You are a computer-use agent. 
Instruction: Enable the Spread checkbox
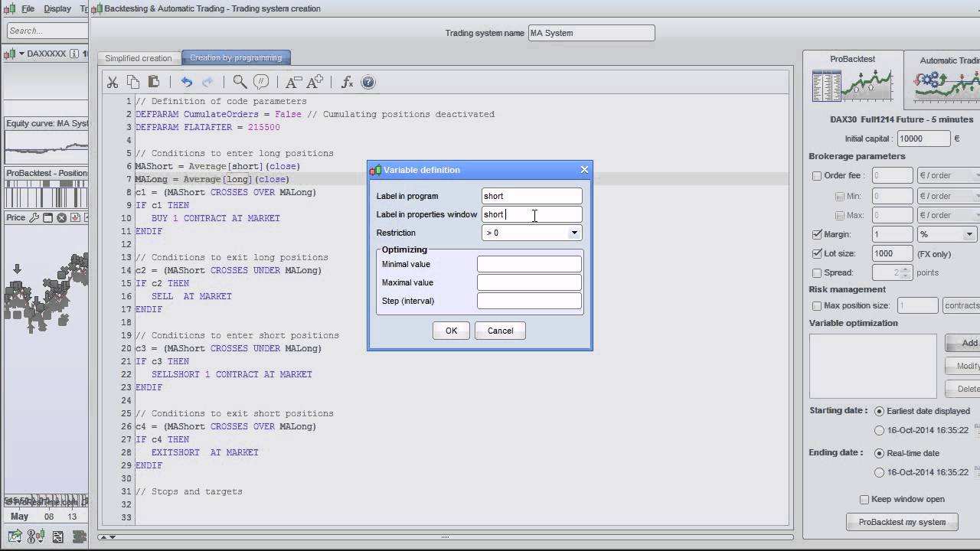(817, 272)
